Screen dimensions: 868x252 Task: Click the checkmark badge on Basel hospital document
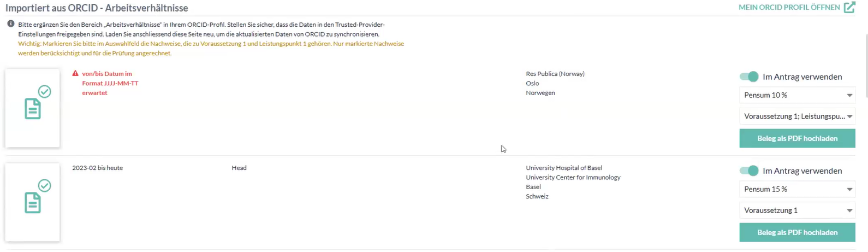click(x=44, y=185)
